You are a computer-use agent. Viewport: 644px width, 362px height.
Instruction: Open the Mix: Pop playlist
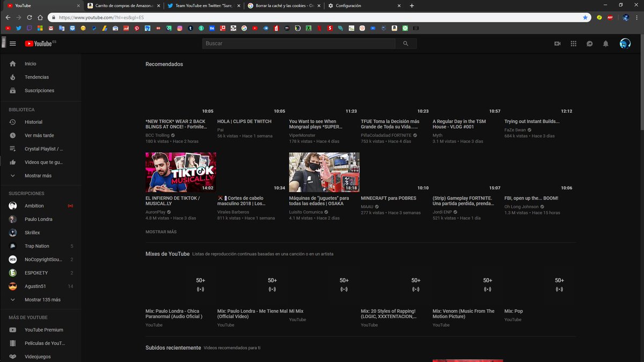tap(514, 311)
